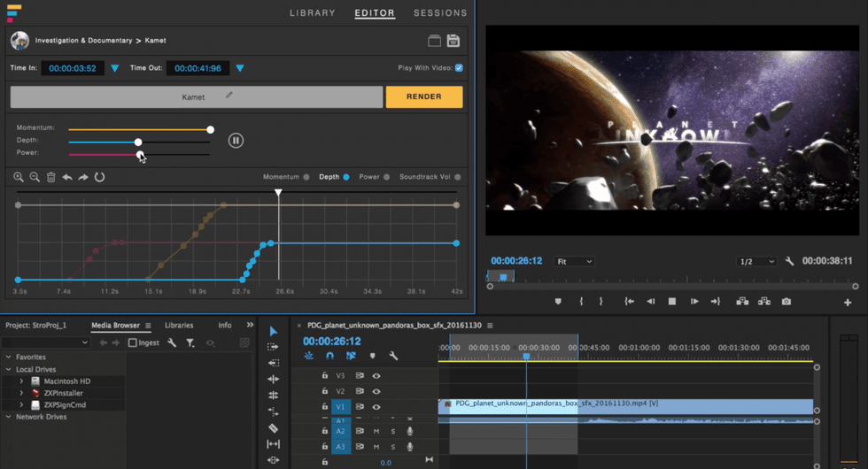Step back one frame
Viewport: 868px width, 469px height.
[651, 302]
